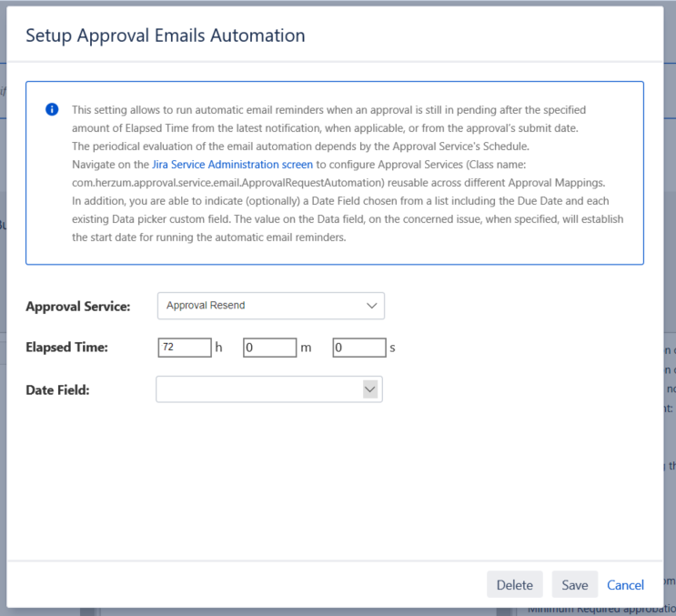Save the approval email automation settings
Screen dimensions: 676x616
[x=574, y=585]
